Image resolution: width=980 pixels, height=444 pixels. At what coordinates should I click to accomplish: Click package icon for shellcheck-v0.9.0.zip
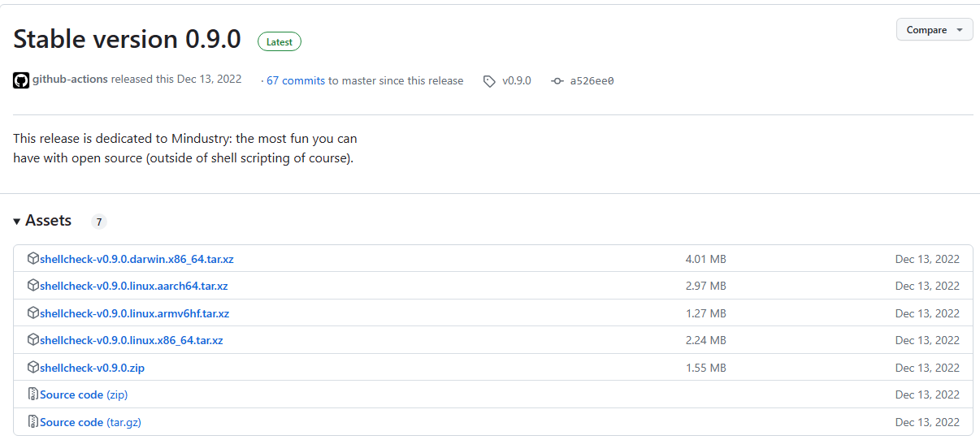(x=33, y=368)
